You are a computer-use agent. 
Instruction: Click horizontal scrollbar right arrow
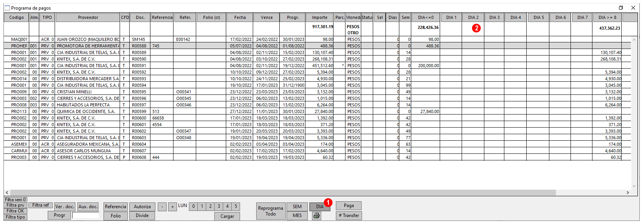pos(628,192)
